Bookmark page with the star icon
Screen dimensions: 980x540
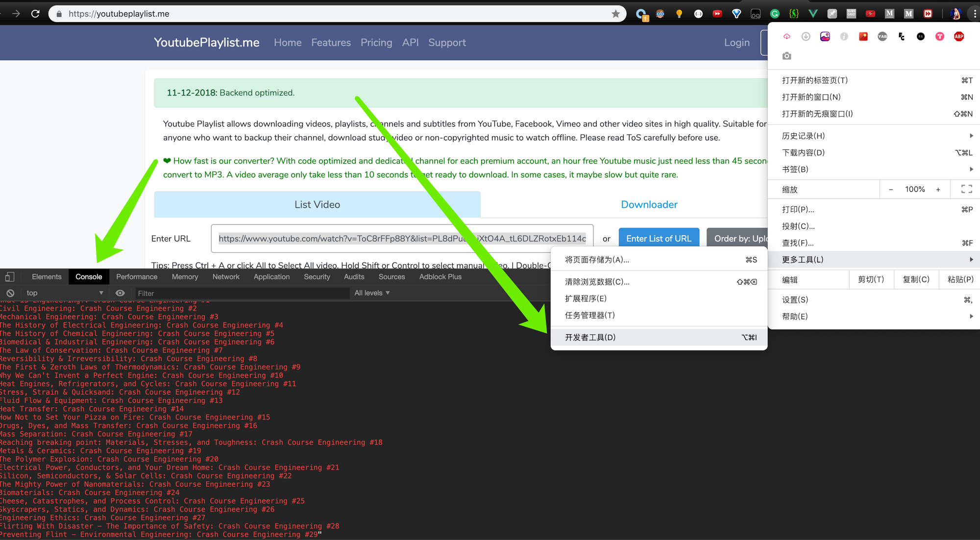pos(615,14)
